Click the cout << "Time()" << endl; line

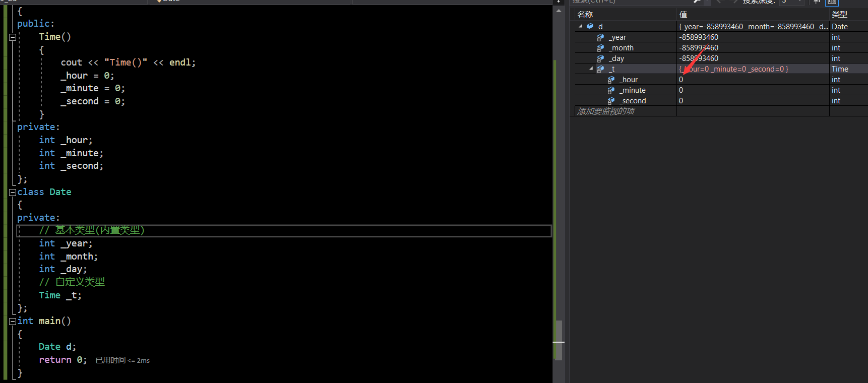(128, 62)
